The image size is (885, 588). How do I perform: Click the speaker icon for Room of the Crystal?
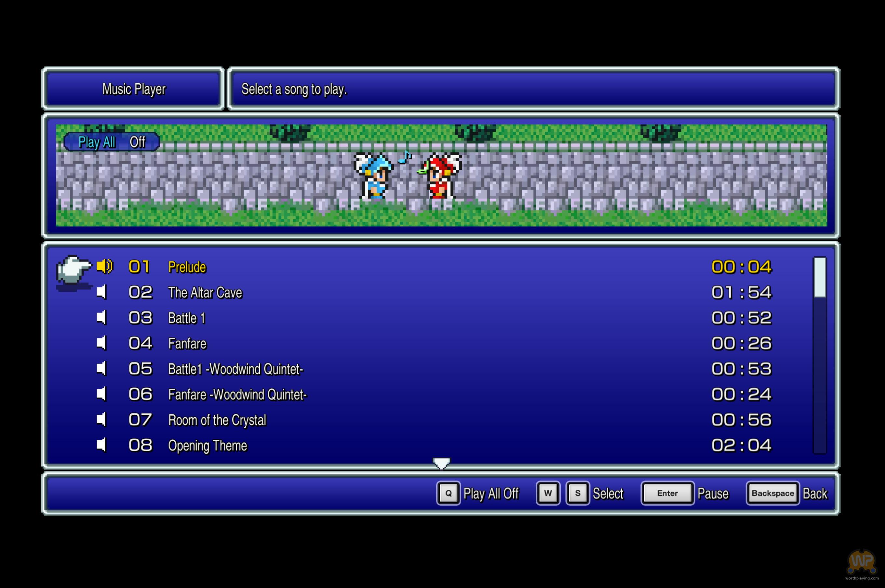[101, 420]
